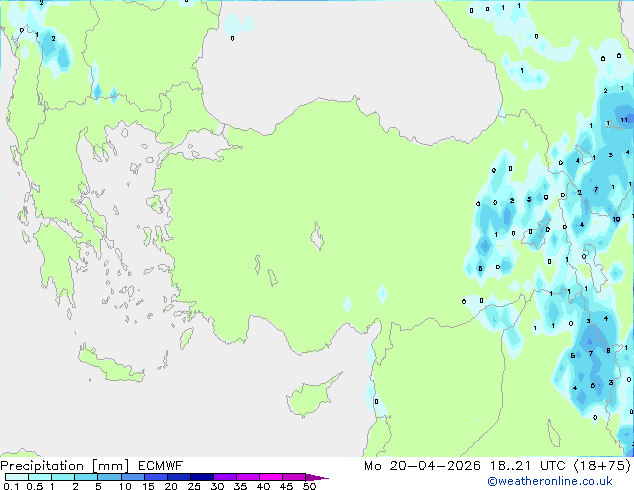This screenshot has height=490, width=634.
Task: Select the 2–5 mm legend swatch
Action: pos(86,477)
